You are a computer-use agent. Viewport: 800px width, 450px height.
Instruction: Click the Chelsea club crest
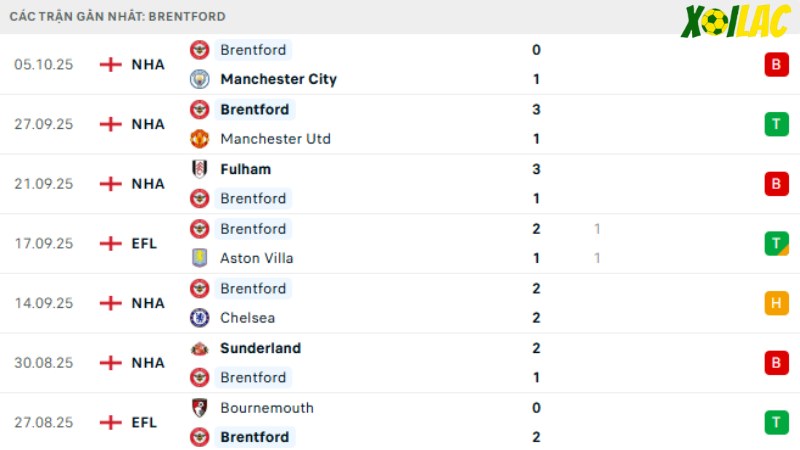[x=199, y=318]
